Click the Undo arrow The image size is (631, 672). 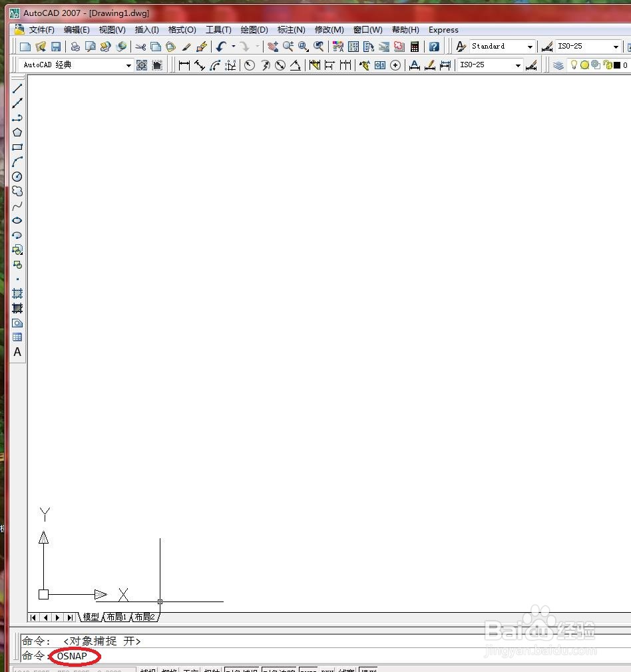(222, 47)
